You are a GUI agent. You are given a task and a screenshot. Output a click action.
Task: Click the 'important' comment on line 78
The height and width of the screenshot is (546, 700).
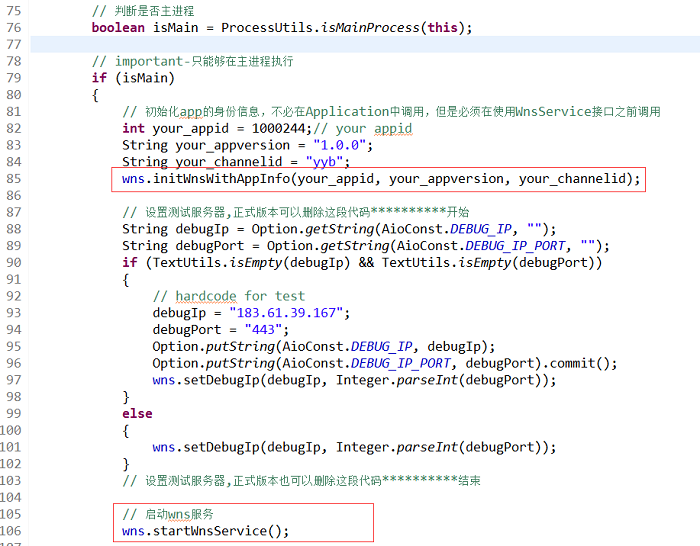tap(192, 61)
